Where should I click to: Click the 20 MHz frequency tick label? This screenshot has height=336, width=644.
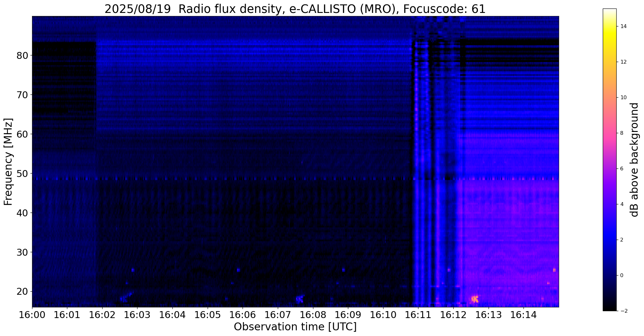click(x=22, y=292)
